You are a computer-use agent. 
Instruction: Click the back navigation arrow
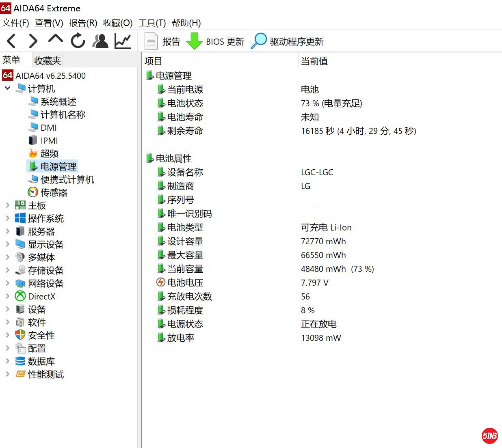point(11,41)
